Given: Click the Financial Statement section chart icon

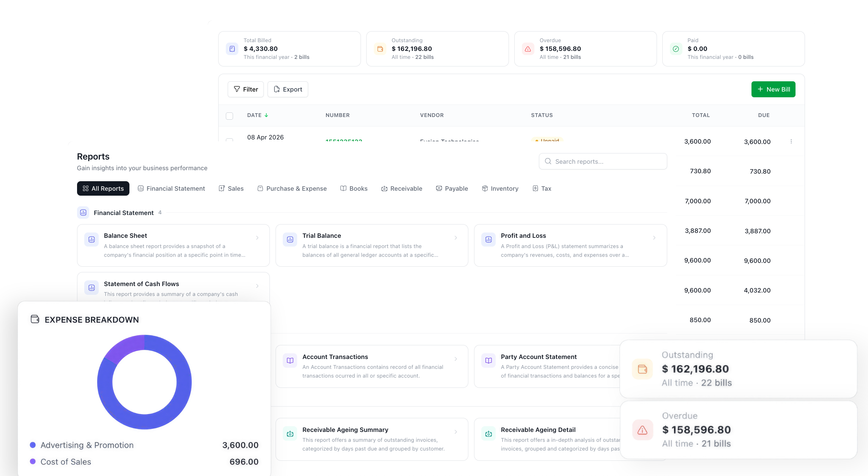Looking at the screenshot, I should 83,213.
